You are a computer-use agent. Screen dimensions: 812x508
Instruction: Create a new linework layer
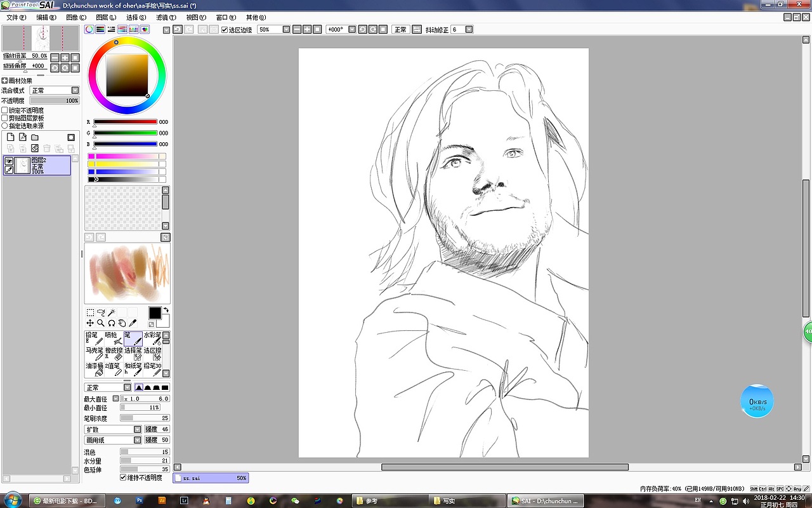point(23,137)
